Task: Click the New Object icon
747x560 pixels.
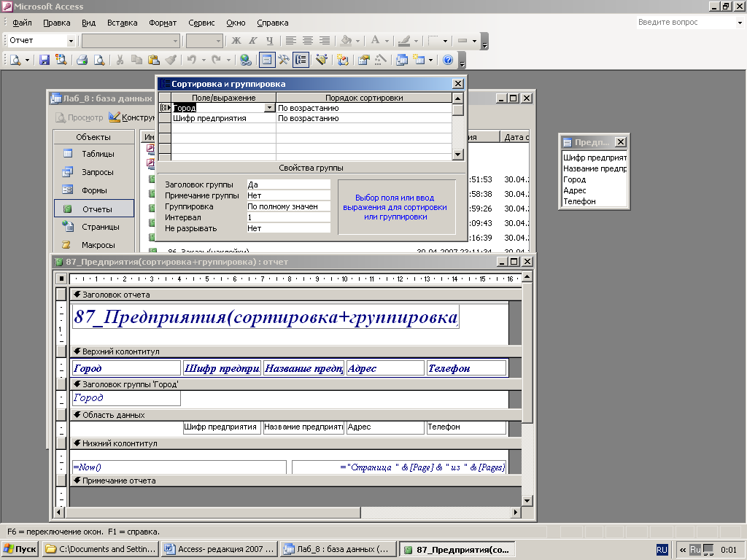Action: tap(419, 60)
